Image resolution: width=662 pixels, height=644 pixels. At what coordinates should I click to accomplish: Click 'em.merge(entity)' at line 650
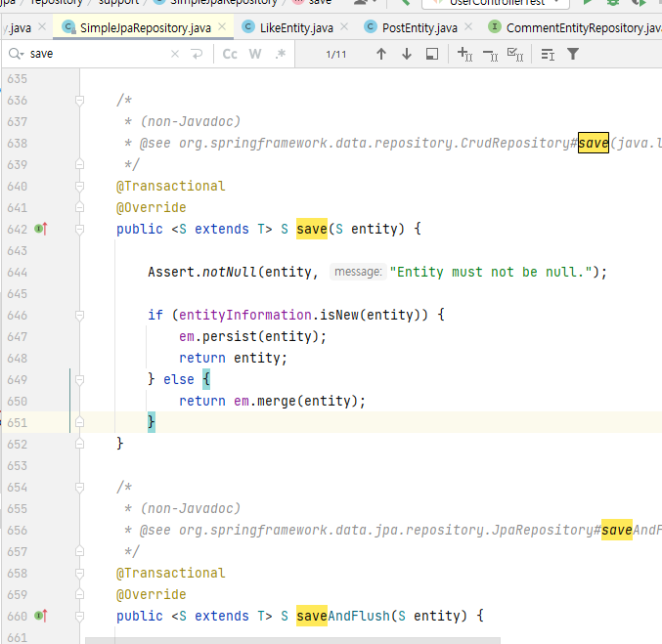296,401
